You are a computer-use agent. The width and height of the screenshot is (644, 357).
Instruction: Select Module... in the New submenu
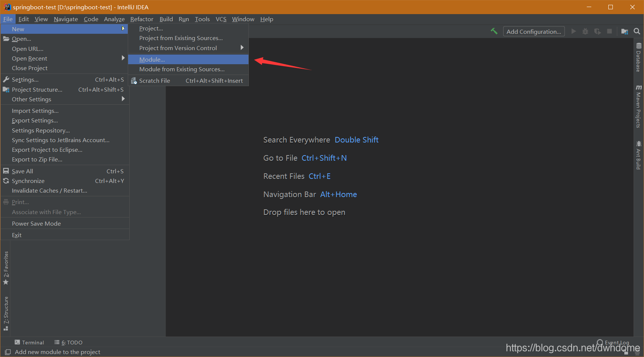[188, 59]
